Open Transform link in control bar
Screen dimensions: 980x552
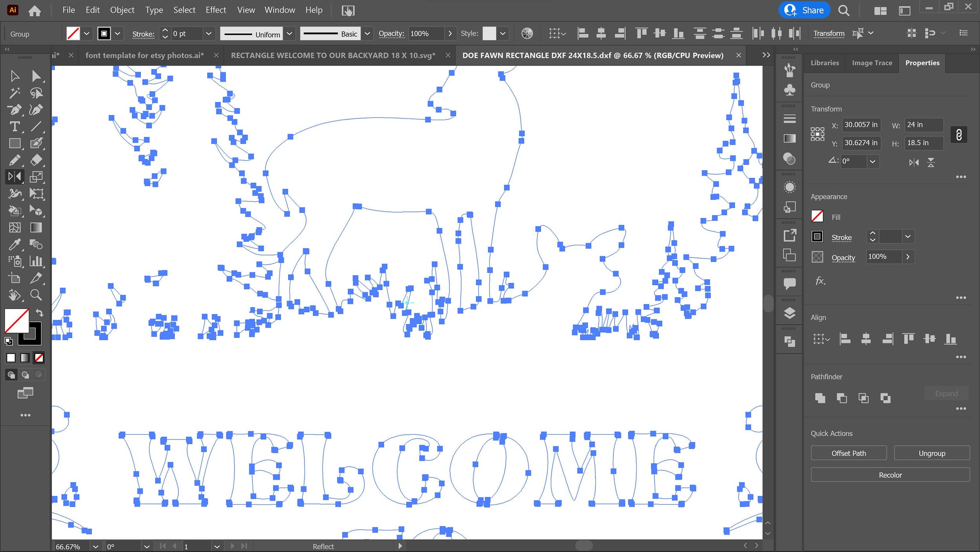pyautogui.click(x=828, y=33)
